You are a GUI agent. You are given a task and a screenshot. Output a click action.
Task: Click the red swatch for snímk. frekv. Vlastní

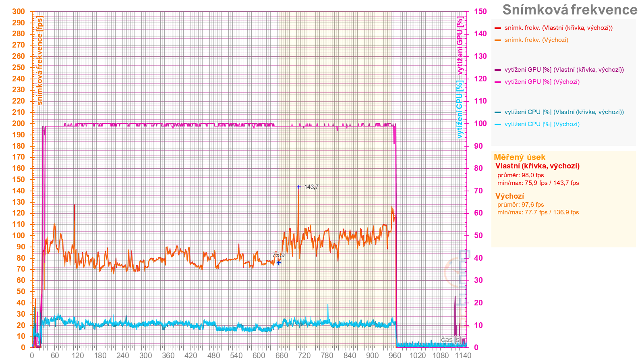point(498,28)
